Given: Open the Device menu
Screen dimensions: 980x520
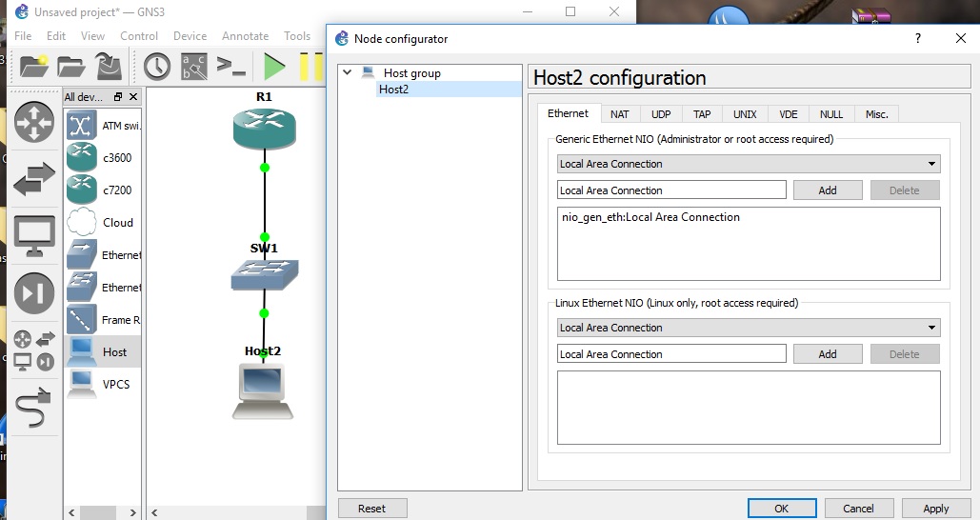Looking at the screenshot, I should coord(190,35).
